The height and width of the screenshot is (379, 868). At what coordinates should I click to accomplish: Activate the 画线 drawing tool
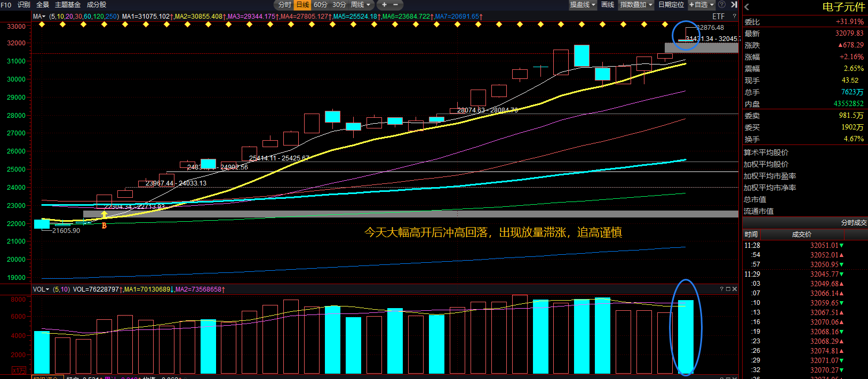coord(608,5)
